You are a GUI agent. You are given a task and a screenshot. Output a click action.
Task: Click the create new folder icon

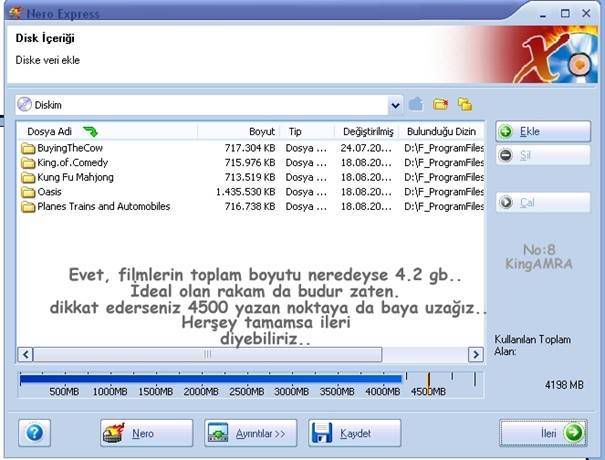(x=440, y=104)
